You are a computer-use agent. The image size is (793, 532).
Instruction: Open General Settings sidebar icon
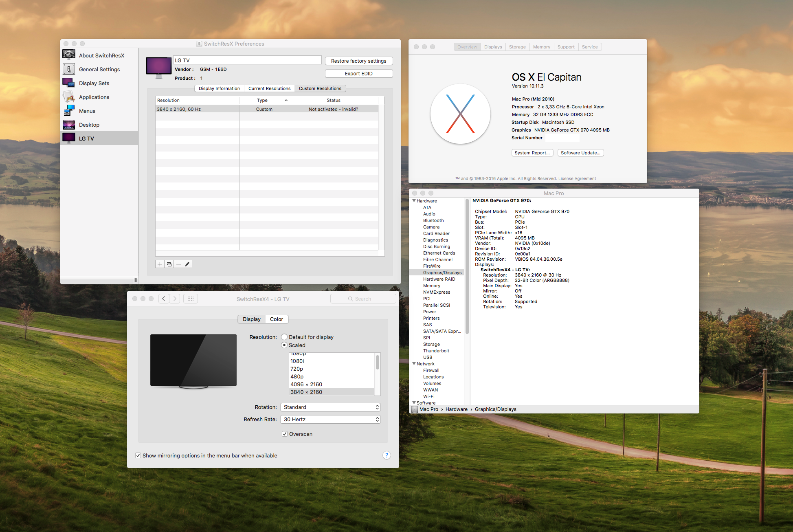(69, 69)
